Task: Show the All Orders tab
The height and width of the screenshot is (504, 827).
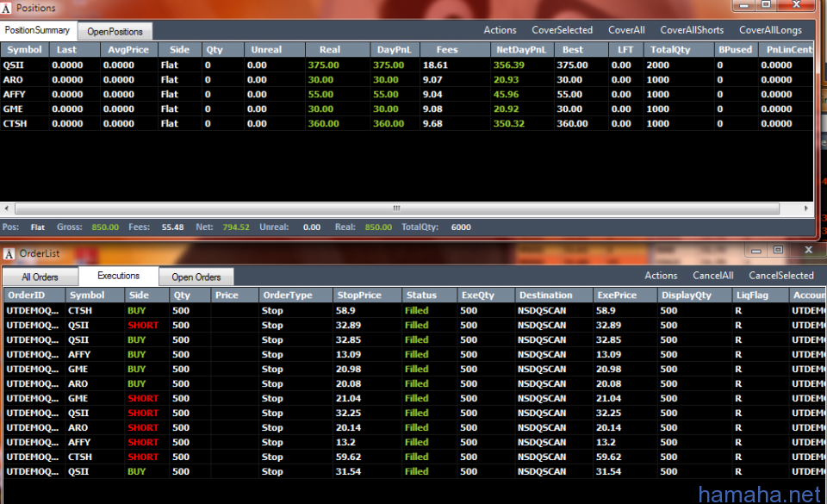Action: (x=40, y=277)
